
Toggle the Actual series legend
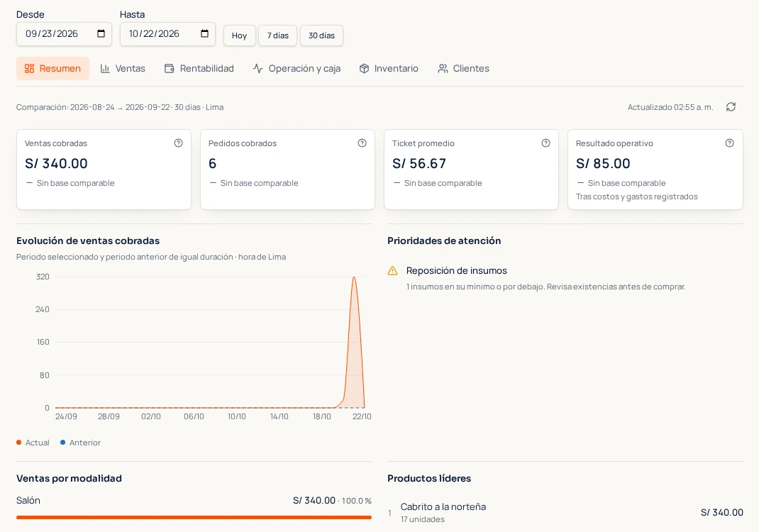(33, 443)
